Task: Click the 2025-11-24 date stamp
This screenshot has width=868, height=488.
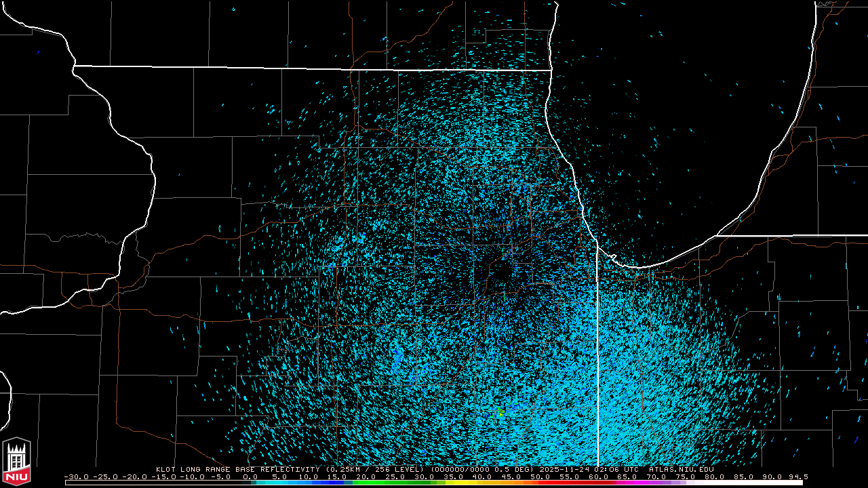Action: tap(564, 469)
